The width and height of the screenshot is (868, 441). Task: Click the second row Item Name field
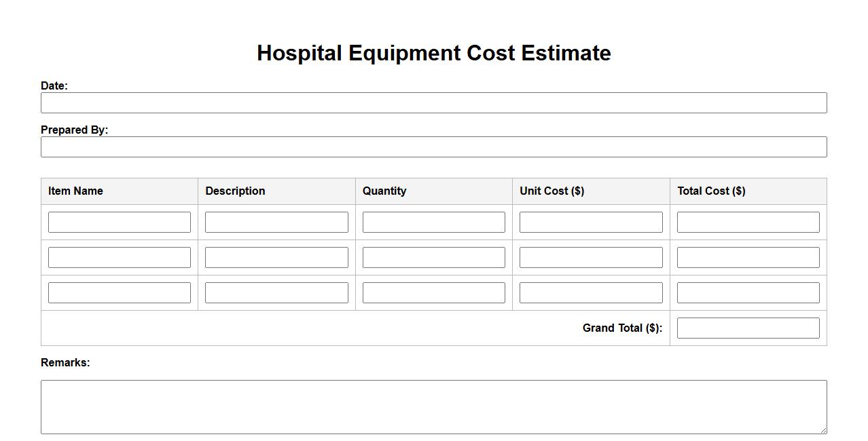[x=120, y=258]
